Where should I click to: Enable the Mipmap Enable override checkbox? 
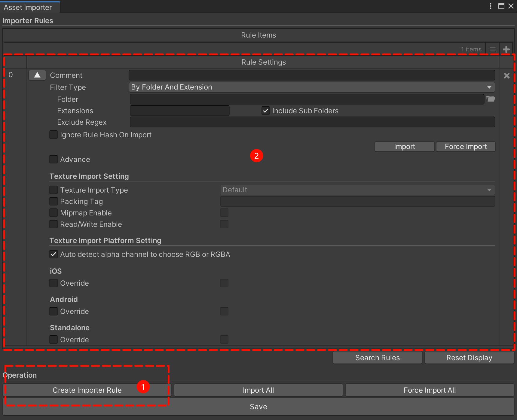coord(54,213)
